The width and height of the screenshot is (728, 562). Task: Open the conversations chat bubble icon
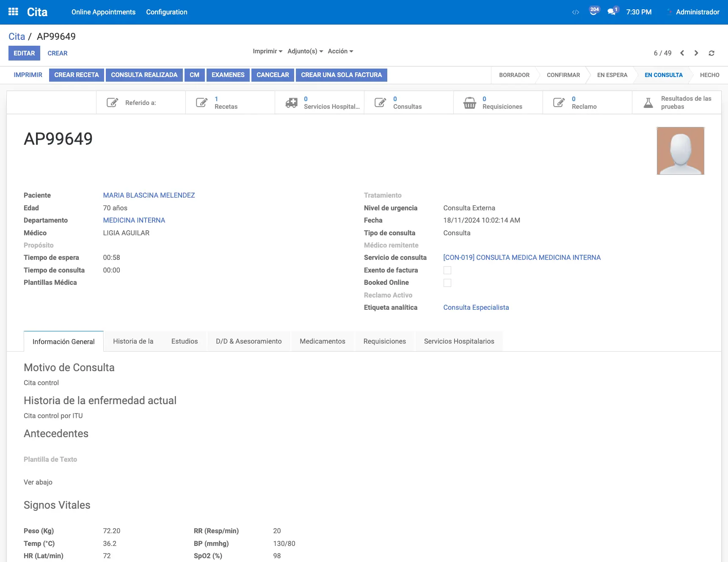[x=612, y=12]
